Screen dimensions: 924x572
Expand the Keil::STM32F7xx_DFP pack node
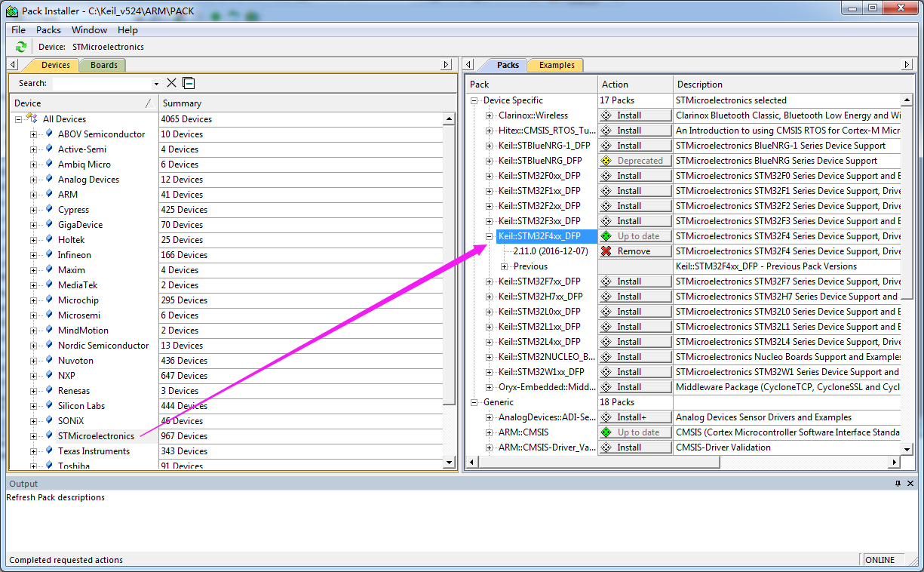point(489,281)
